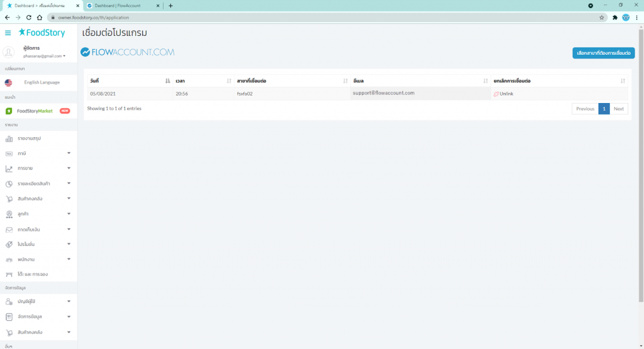Go to the Next page
644x349 pixels.
click(618, 109)
